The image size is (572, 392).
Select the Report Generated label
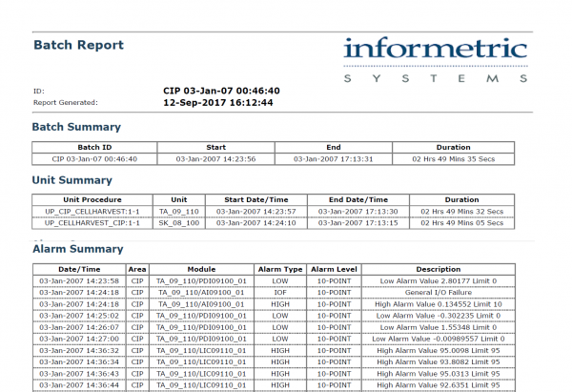tap(66, 103)
